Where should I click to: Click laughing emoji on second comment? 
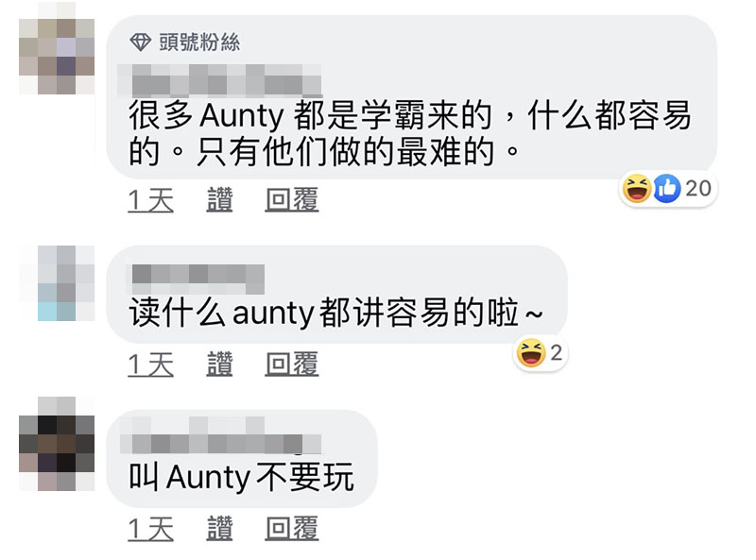pos(531,353)
